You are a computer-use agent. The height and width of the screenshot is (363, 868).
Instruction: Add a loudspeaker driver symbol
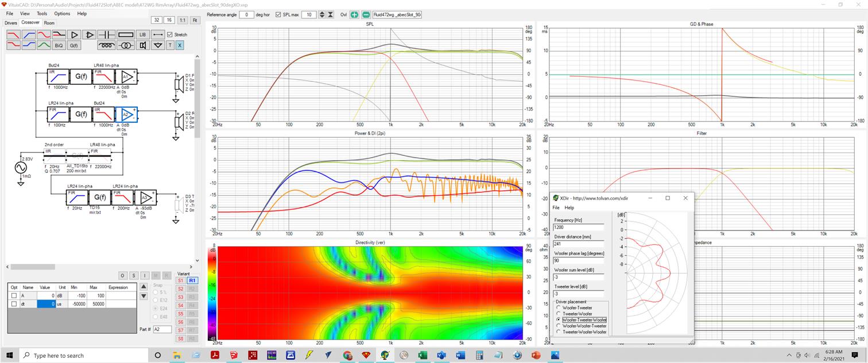pos(143,45)
